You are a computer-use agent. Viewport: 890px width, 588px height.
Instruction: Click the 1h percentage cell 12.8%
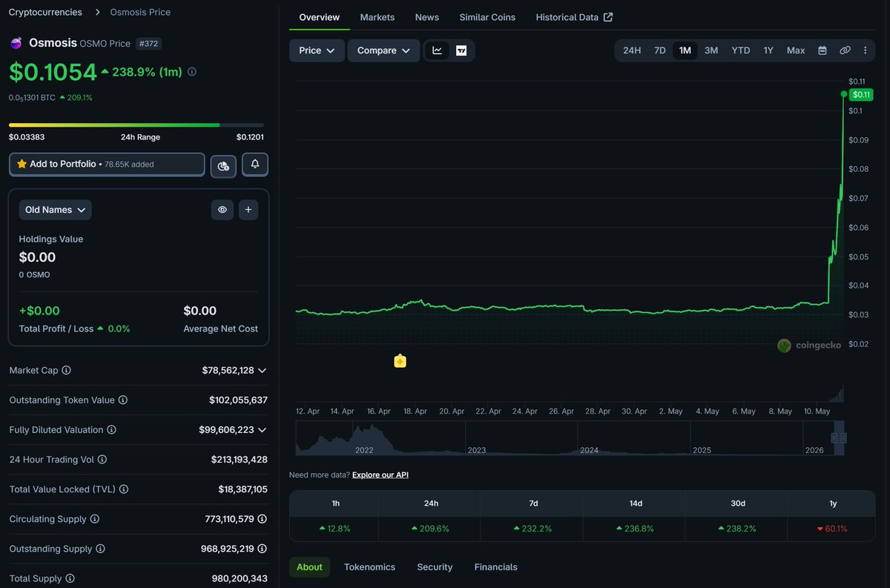(334, 529)
